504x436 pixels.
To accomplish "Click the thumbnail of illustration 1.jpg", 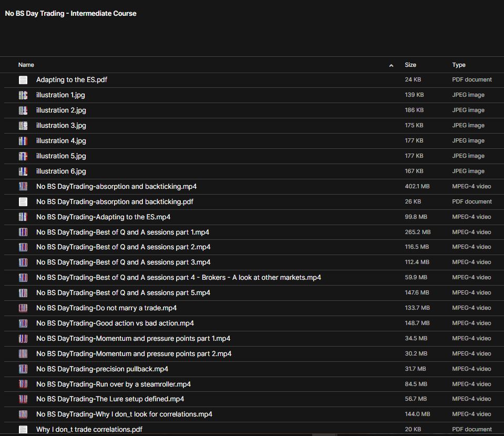I will (x=22, y=95).
